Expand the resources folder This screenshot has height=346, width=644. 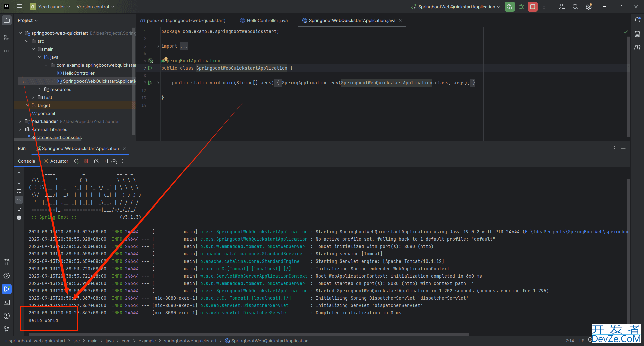click(x=40, y=89)
